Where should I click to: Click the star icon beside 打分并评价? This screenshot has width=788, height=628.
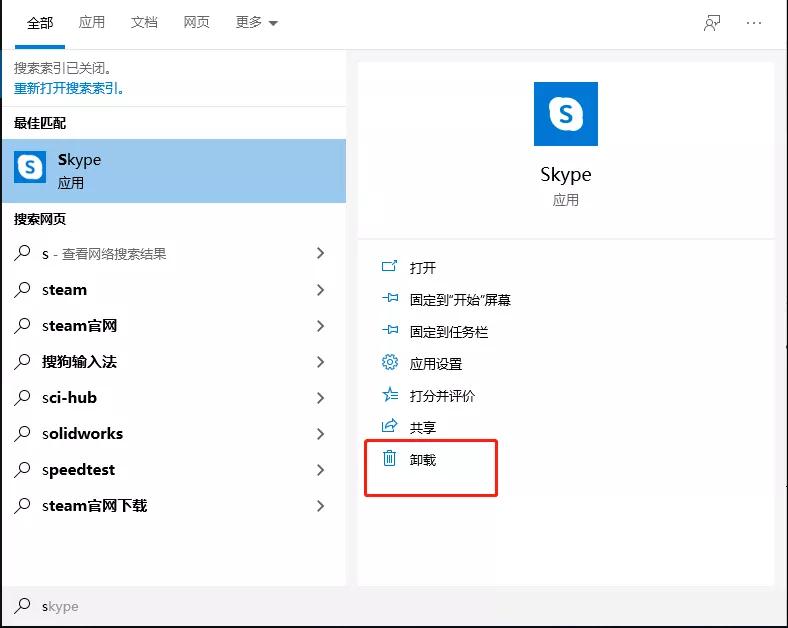pyautogui.click(x=389, y=394)
